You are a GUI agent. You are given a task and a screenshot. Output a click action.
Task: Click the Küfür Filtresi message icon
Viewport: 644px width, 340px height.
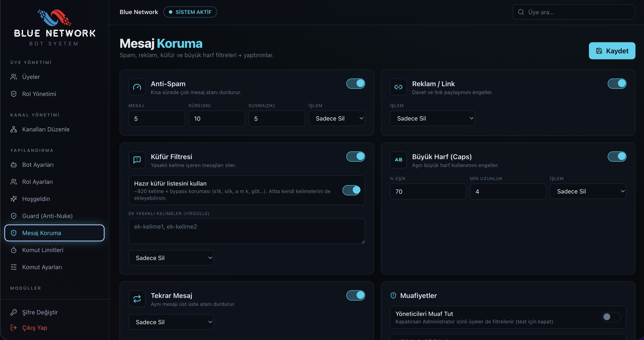tap(137, 160)
